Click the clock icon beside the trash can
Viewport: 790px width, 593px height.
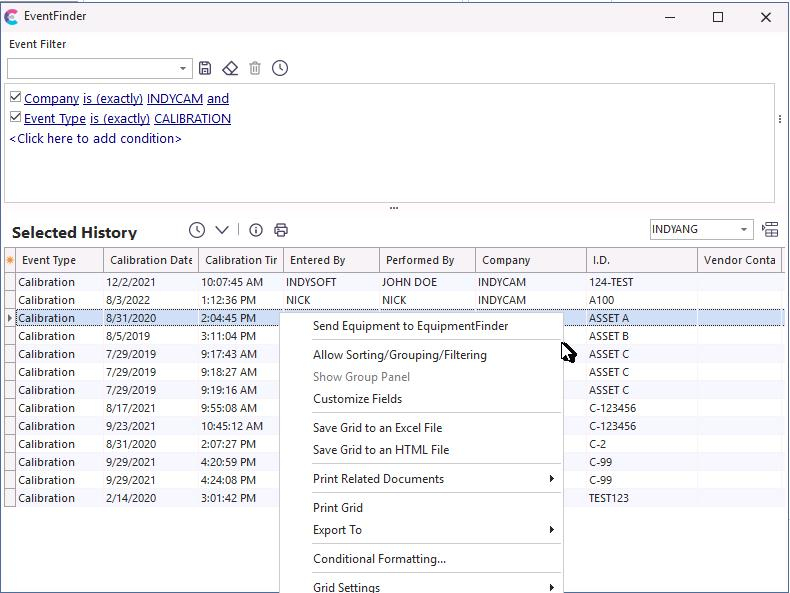280,68
